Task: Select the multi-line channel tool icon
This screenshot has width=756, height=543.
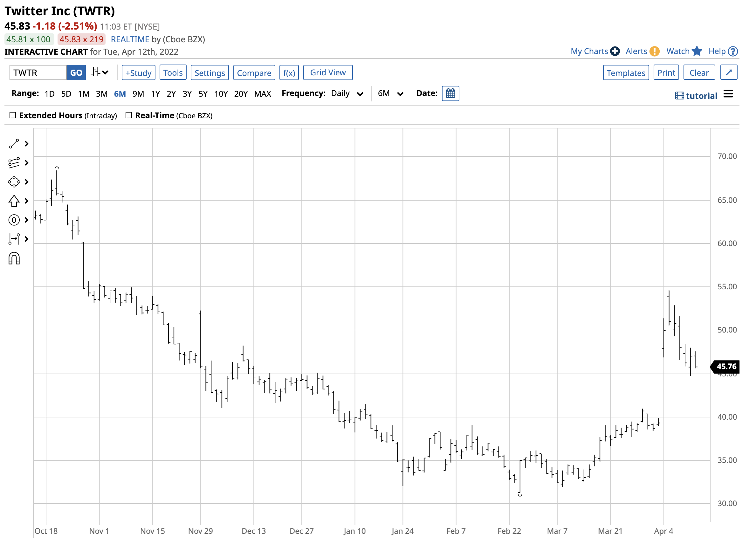Action: [x=14, y=163]
